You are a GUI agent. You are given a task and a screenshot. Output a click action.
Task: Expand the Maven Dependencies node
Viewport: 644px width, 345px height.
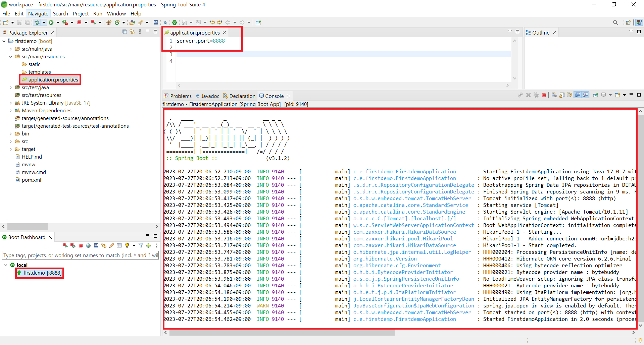(x=11, y=111)
